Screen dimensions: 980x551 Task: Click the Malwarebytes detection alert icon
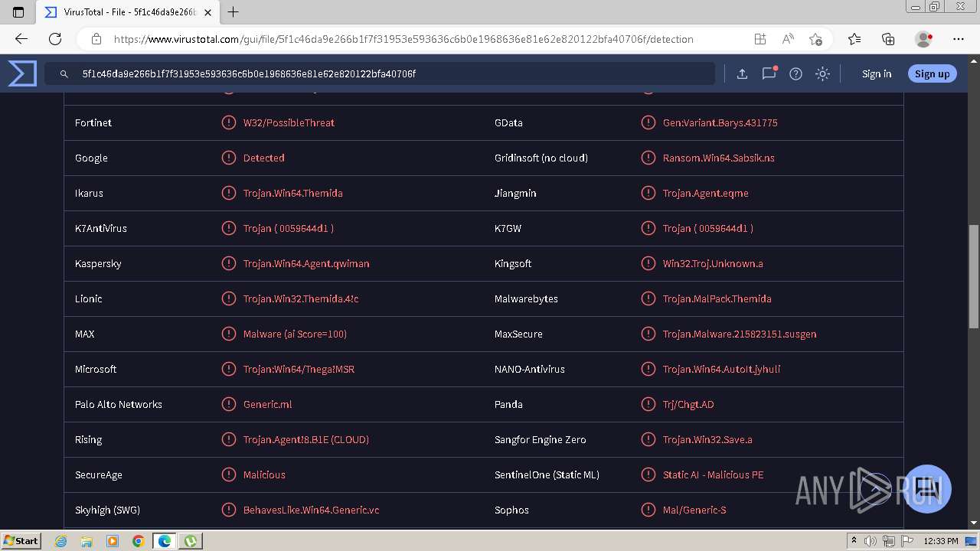pyautogui.click(x=648, y=298)
